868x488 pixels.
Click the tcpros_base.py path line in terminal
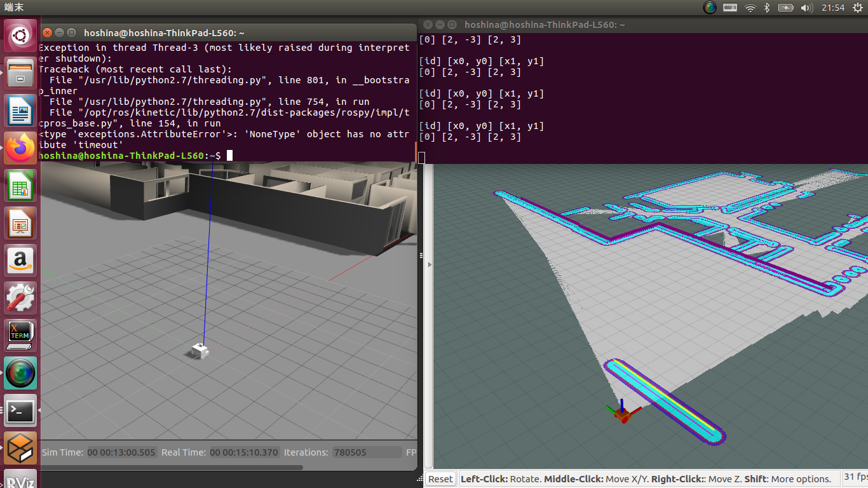[224, 118]
